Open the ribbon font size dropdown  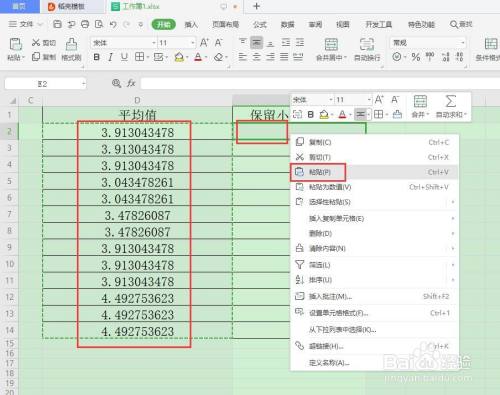pos(193,43)
